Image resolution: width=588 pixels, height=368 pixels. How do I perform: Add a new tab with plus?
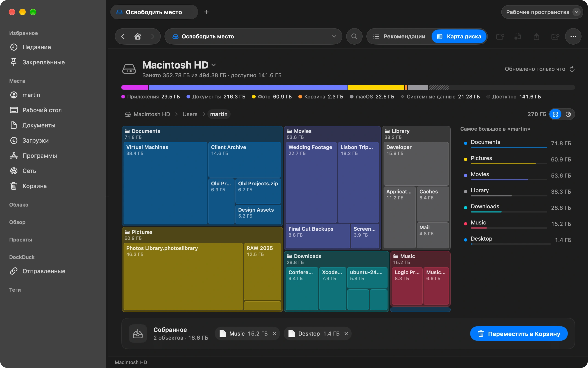point(206,12)
